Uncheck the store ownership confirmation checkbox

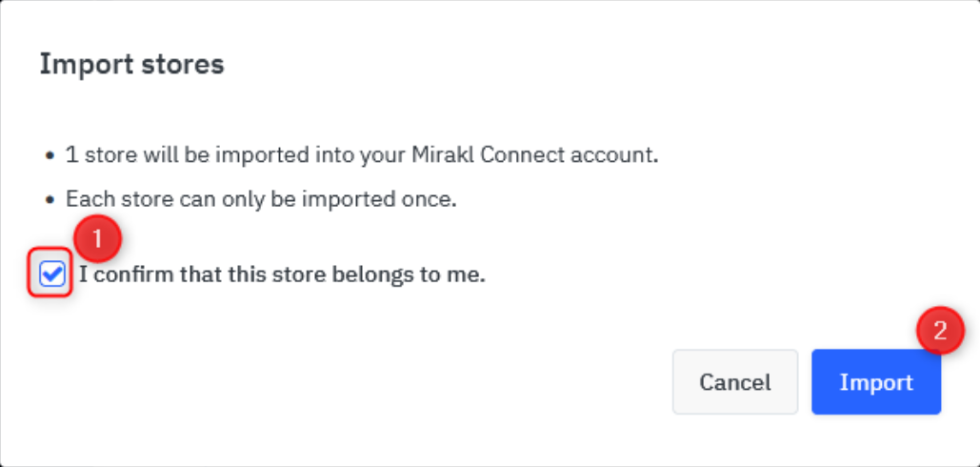[x=51, y=274]
